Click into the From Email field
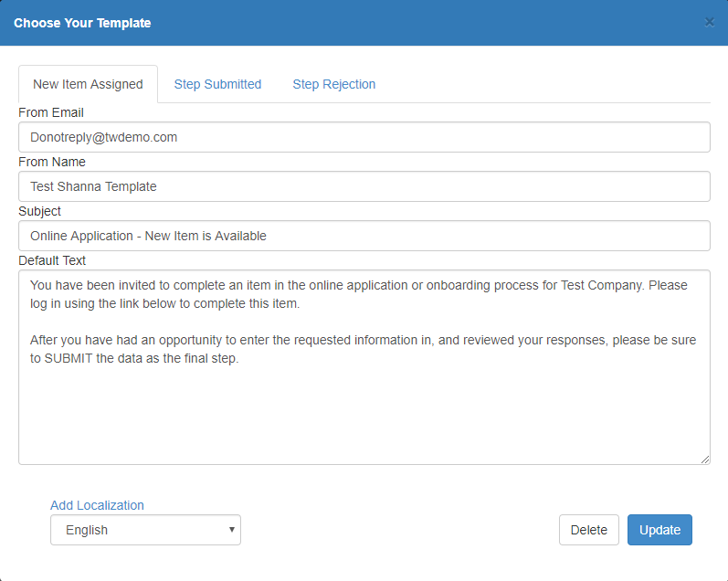This screenshot has width=728, height=581. [x=364, y=137]
